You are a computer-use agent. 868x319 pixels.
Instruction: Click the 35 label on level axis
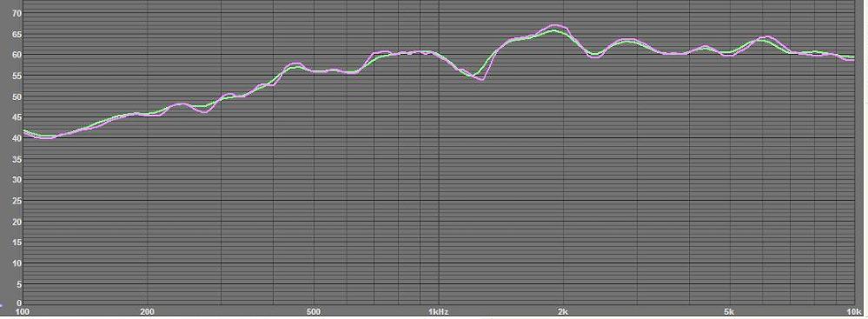point(17,159)
